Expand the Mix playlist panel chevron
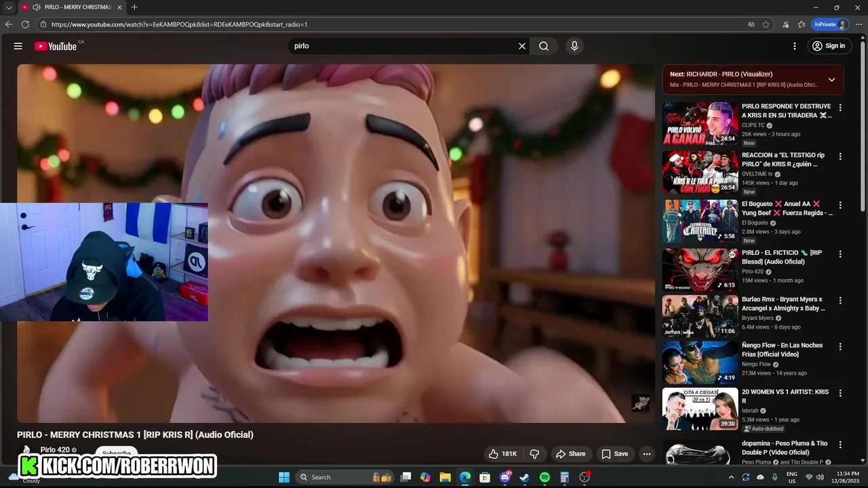 831,79
